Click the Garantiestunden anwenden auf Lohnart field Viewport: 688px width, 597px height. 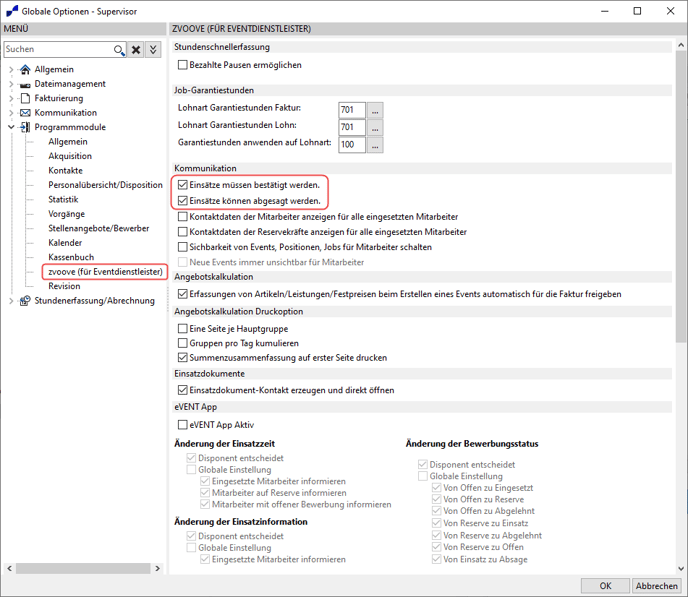(352, 145)
